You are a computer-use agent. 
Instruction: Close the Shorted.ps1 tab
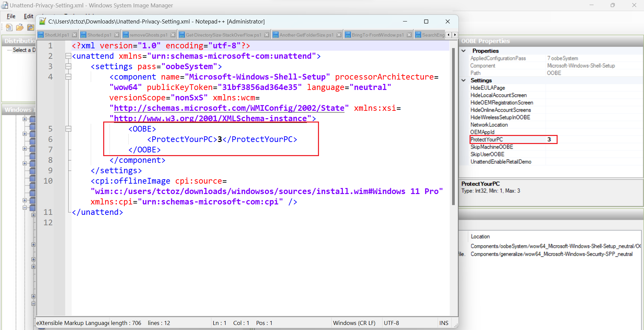coord(117,35)
